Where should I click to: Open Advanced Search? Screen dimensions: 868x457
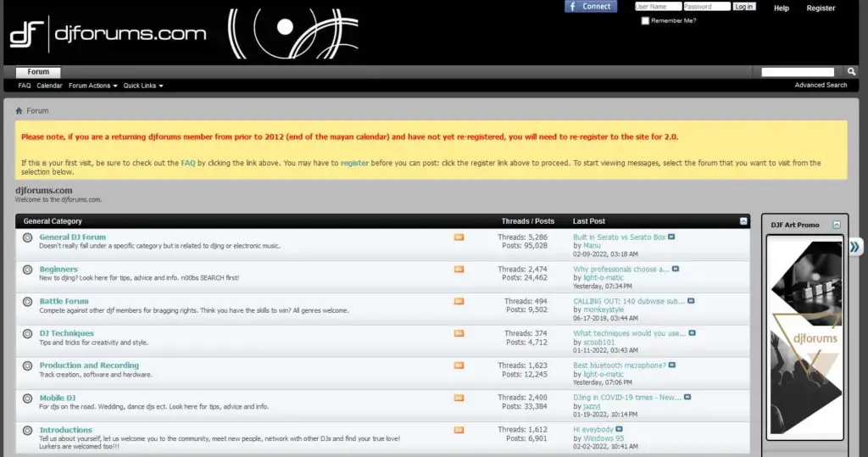point(821,86)
